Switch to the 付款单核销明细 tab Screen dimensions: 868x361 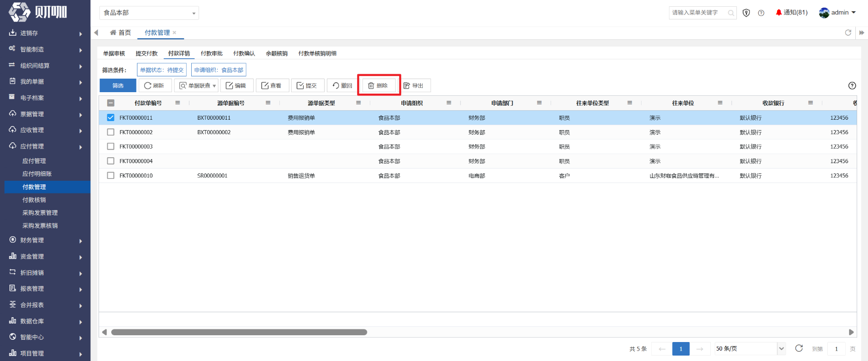click(317, 53)
